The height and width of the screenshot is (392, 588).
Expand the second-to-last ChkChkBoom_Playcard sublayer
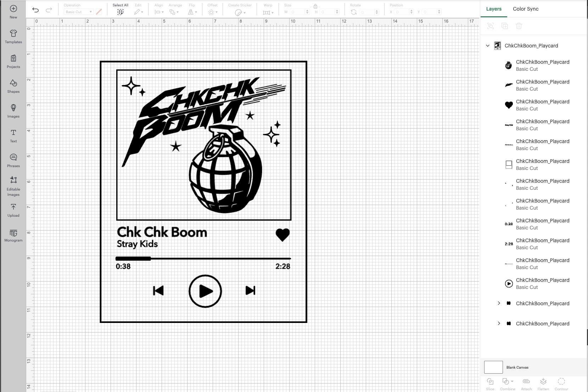tap(499, 303)
